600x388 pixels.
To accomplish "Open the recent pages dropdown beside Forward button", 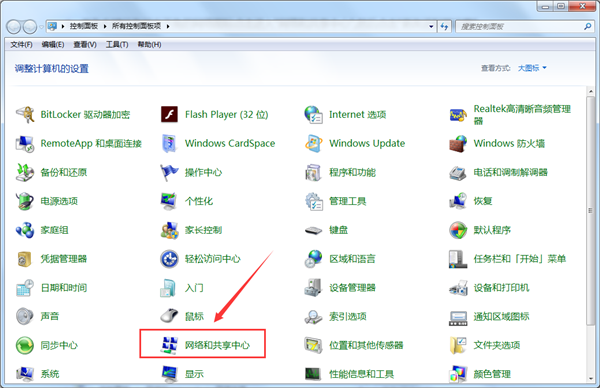I will [x=41, y=27].
